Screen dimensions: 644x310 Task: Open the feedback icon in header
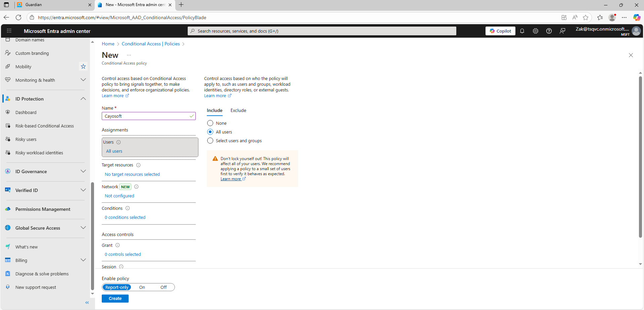(x=562, y=31)
